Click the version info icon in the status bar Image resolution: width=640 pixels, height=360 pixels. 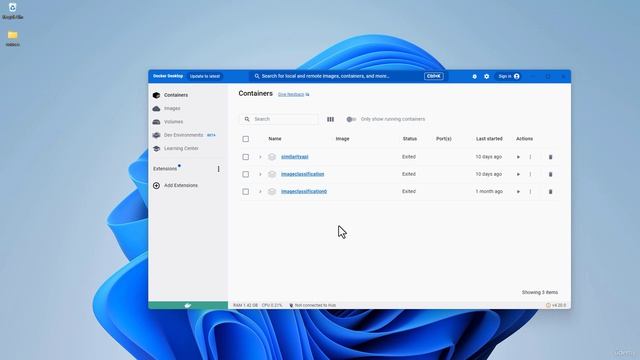[548, 305]
